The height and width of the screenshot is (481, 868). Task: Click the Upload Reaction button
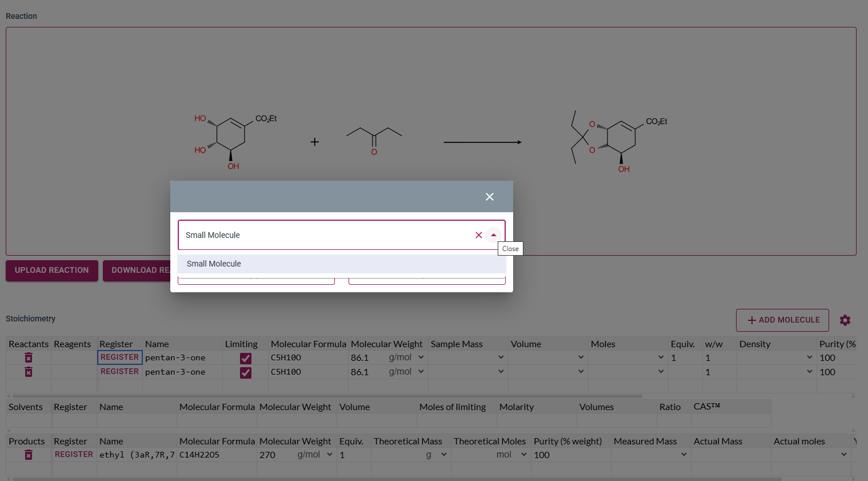tap(52, 271)
